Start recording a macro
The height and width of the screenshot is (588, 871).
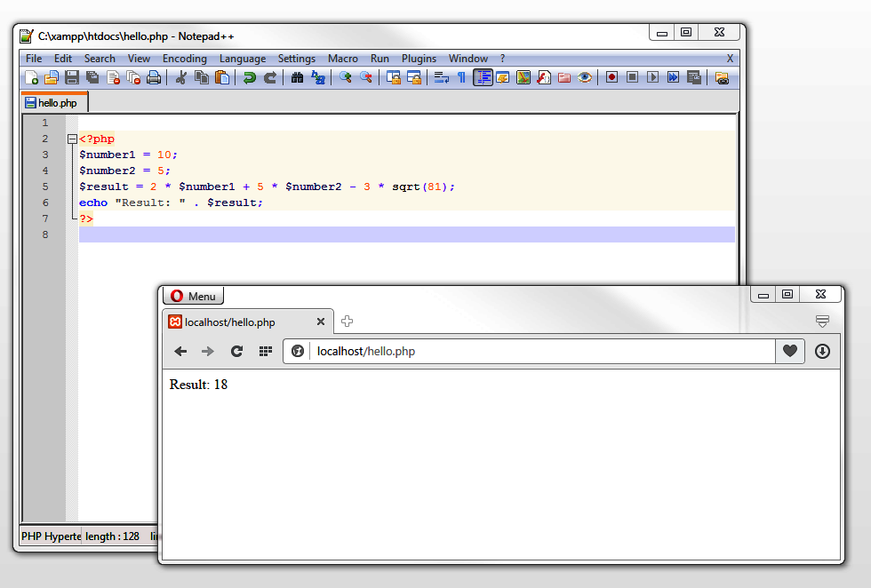[x=611, y=77]
